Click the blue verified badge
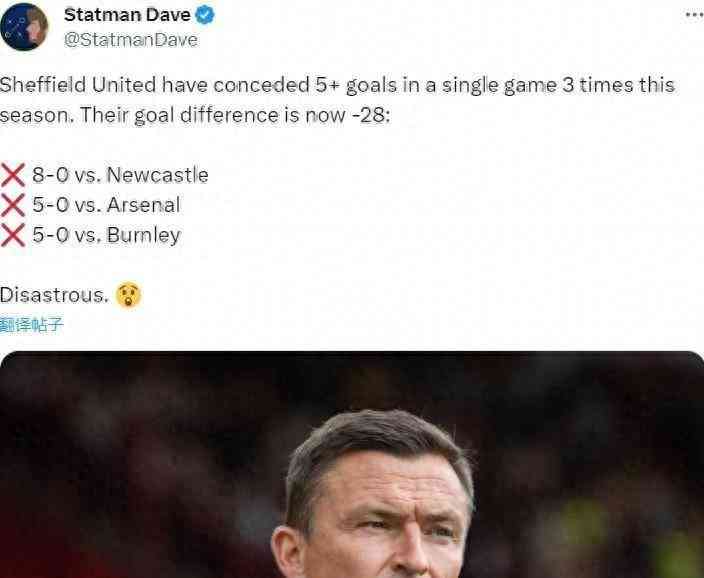704x578 pixels. [205, 15]
